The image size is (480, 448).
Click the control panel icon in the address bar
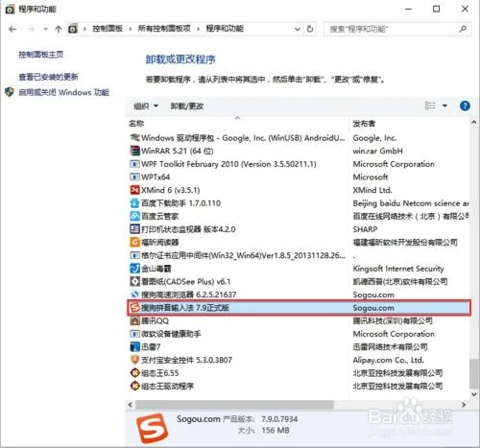coord(73,29)
